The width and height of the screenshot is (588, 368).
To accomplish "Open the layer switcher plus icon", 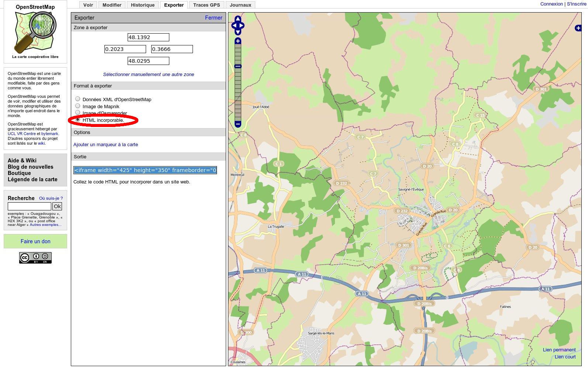I will tap(578, 28).
